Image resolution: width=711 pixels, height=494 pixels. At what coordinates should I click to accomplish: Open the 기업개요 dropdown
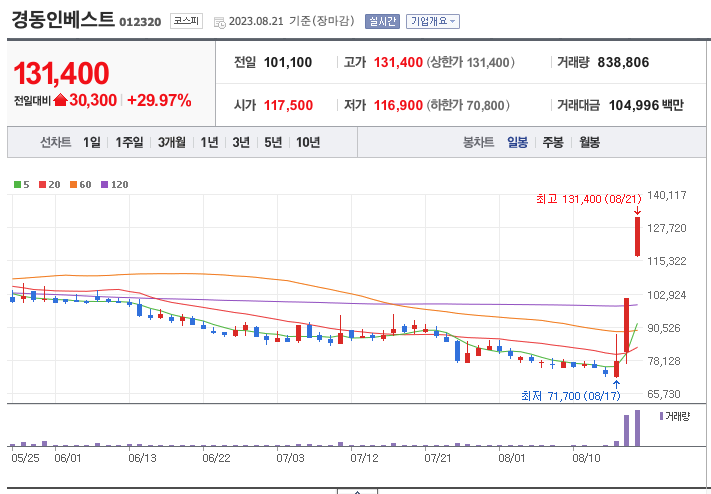coord(433,21)
